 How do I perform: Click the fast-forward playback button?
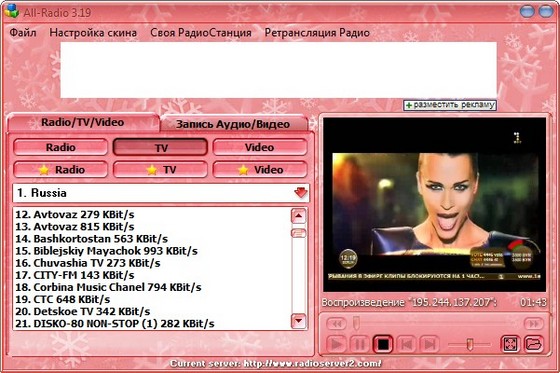tap(534, 324)
